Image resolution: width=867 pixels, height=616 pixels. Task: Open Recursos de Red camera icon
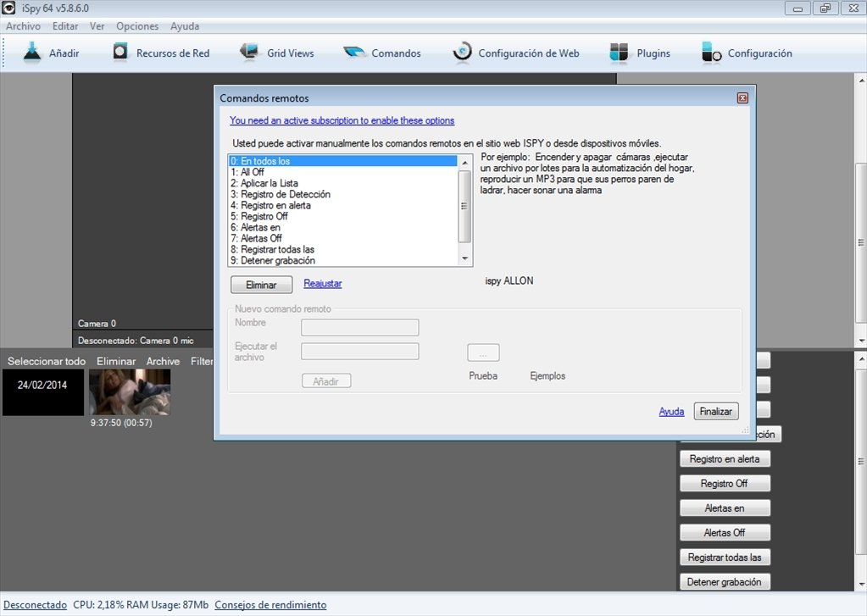pos(120,52)
